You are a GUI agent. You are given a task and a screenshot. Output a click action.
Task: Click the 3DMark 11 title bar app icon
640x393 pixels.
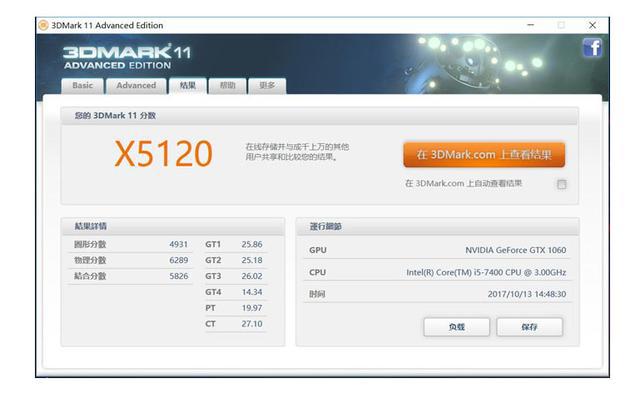point(43,25)
